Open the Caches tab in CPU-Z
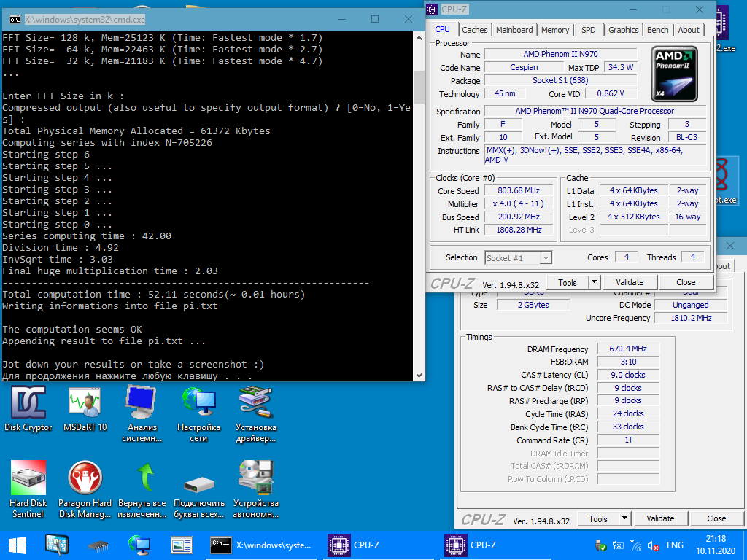The image size is (747, 560). coord(474,30)
